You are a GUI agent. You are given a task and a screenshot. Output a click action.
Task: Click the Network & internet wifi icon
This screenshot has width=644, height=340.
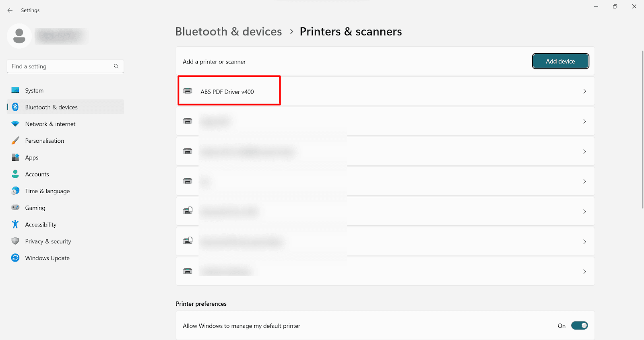point(15,124)
